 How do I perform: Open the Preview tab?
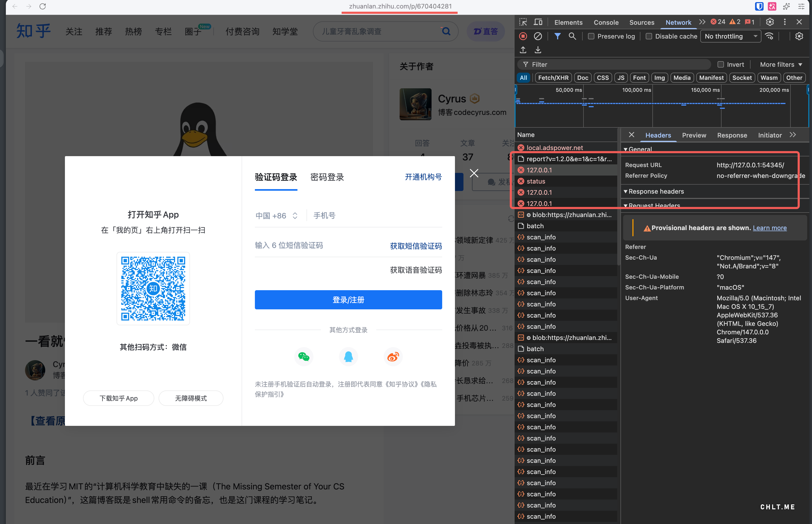tap(694, 135)
